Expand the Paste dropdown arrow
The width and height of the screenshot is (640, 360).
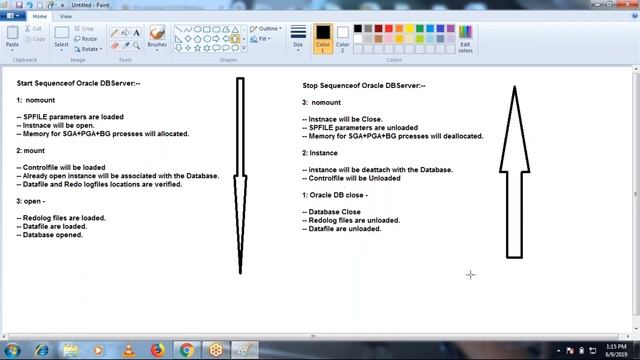coord(12,50)
